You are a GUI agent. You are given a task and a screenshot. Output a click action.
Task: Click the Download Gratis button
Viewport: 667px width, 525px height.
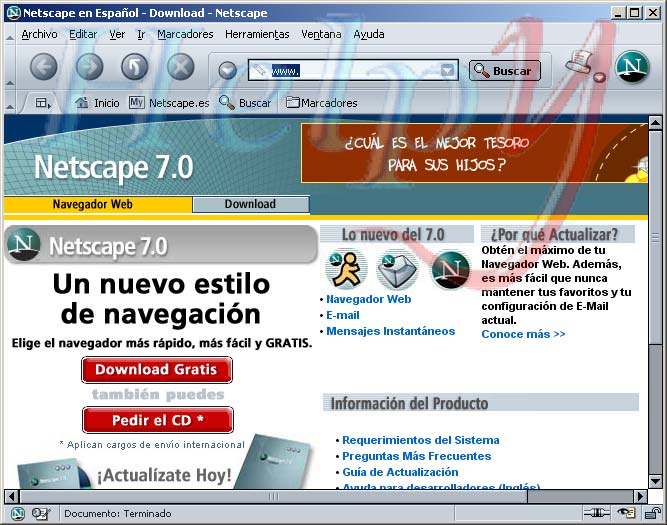point(157,369)
